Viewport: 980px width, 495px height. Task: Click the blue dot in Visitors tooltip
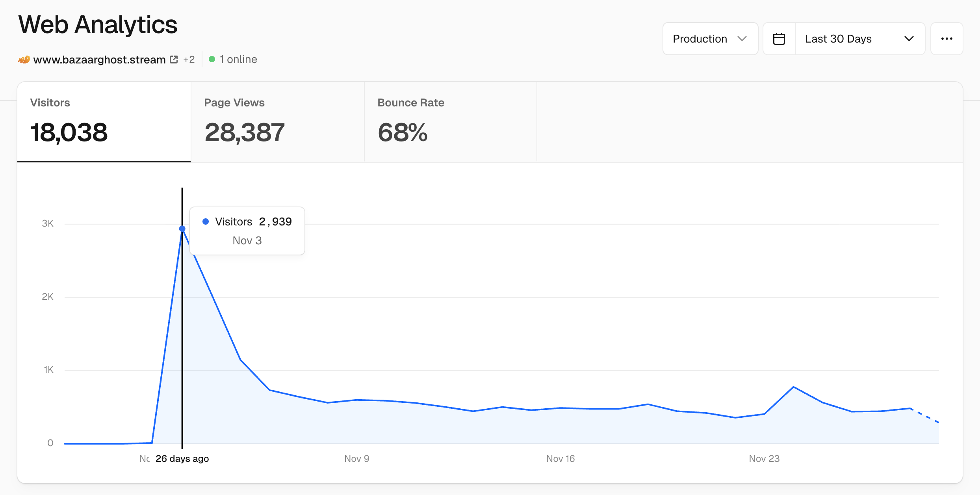click(x=206, y=221)
